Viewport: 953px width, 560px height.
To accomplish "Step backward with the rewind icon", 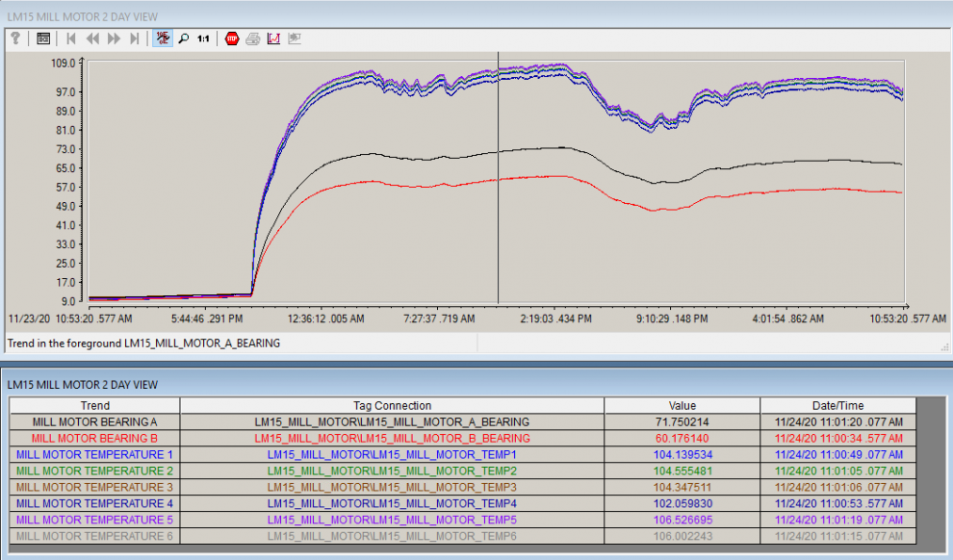I will (92, 38).
